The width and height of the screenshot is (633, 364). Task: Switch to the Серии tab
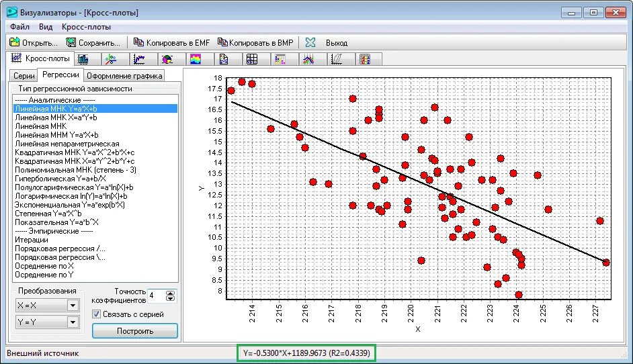point(24,76)
